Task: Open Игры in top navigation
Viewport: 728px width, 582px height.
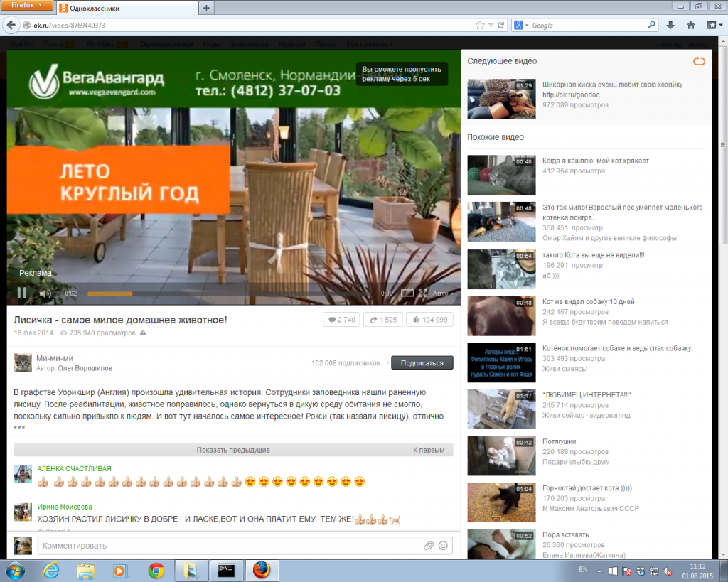Action: coord(211,44)
